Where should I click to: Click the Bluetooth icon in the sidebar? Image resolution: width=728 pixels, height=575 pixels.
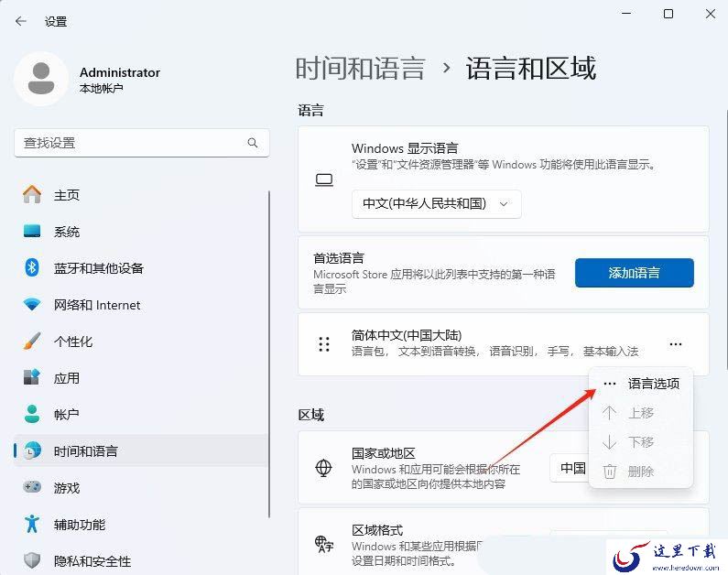pos(32,267)
